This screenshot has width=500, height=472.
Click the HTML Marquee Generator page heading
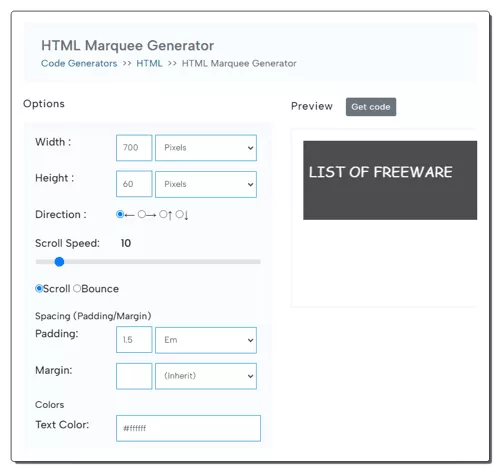pyautogui.click(x=127, y=46)
